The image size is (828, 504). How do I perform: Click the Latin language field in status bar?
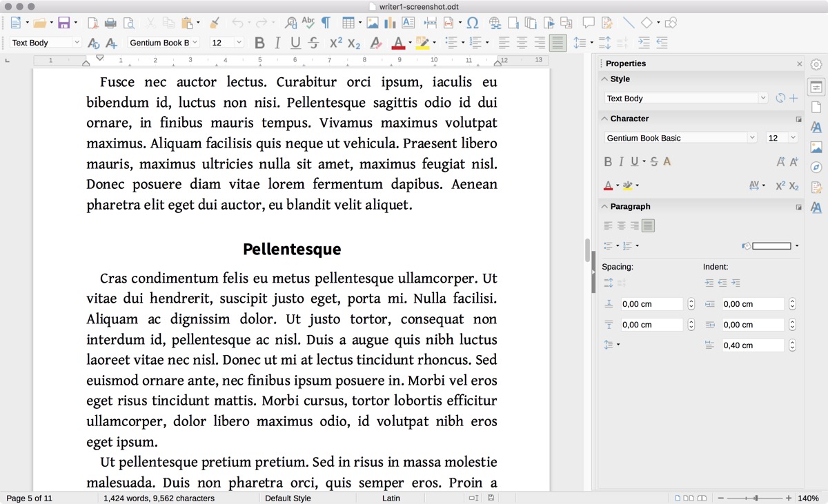[391, 498]
